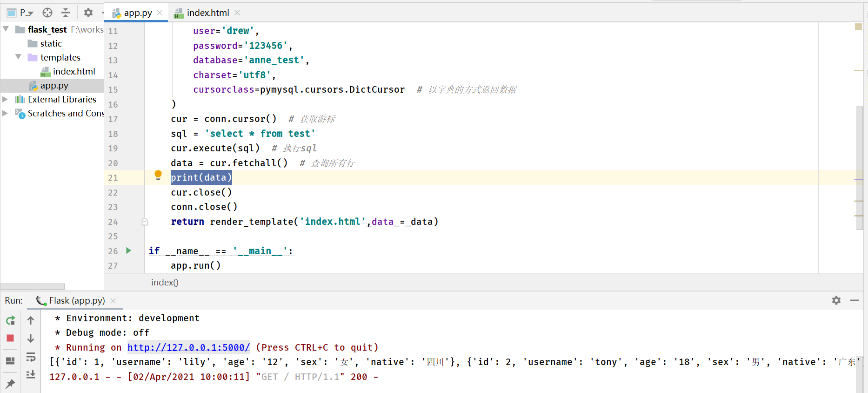Image resolution: width=868 pixels, height=393 pixels.
Task: Expand External Libraries node
Action: [5, 99]
